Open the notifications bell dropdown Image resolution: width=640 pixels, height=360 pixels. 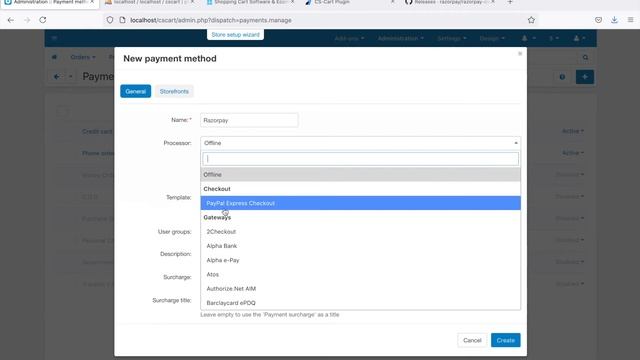tap(528, 38)
